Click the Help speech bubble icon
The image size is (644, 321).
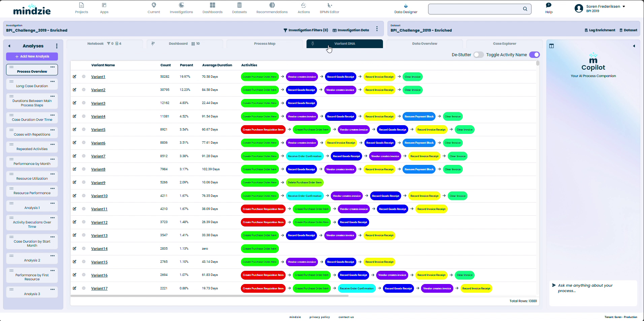[549, 5]
